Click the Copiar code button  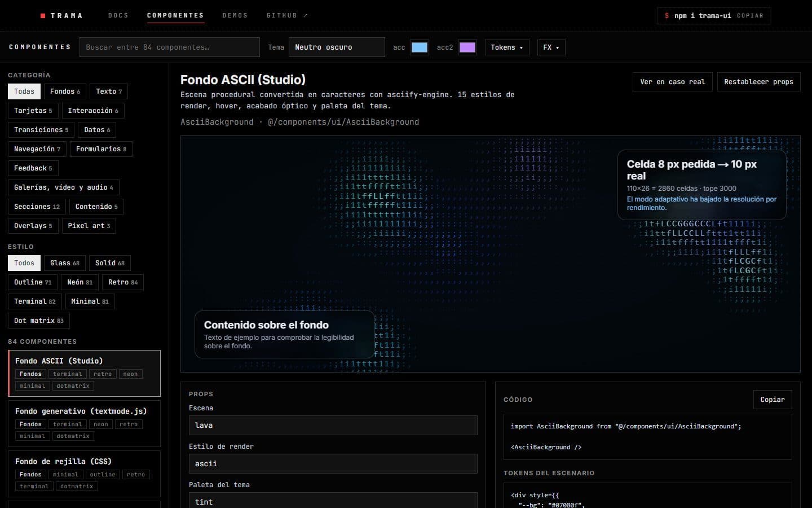(x=773, y=400)
